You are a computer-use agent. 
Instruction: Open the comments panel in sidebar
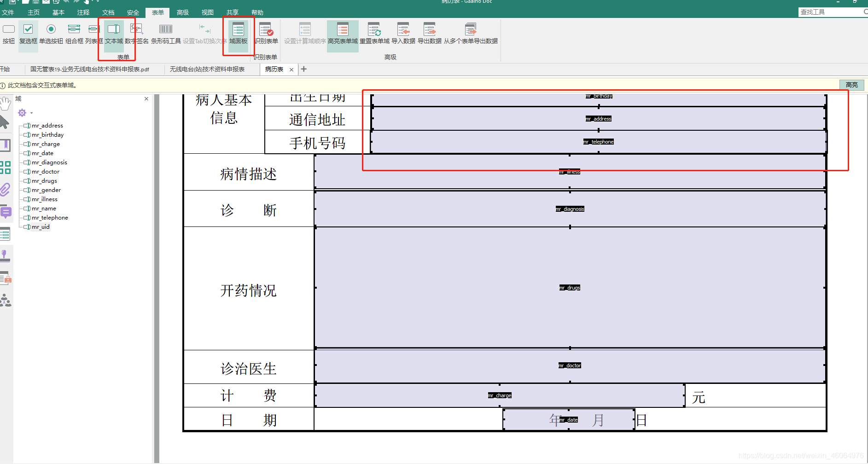click(x=6, y=212)
